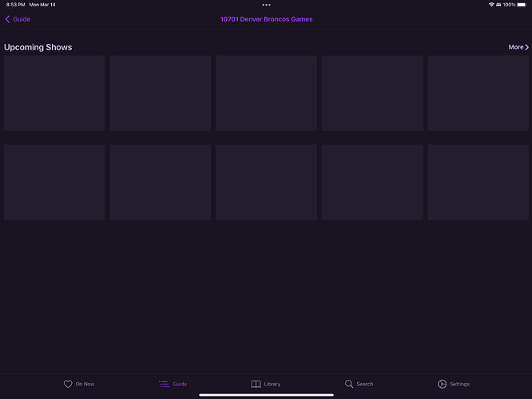Tap the 10701 Denver Broncos Games title

[x=266, y=19]
